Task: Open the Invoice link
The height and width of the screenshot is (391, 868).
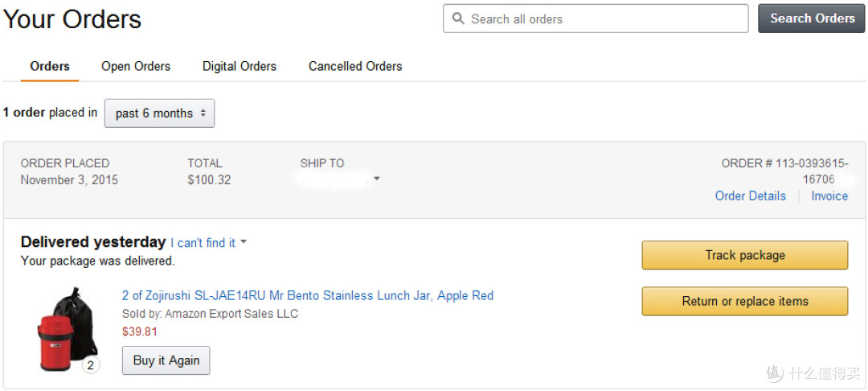Action: pyautogui.click(x=829, y=196)
